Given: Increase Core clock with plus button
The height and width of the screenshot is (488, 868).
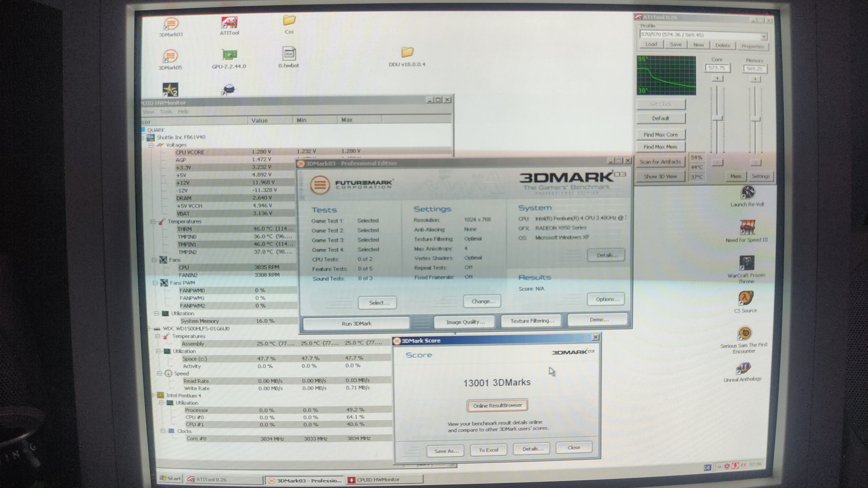Looking at the screenshot, I should (717, 78).
